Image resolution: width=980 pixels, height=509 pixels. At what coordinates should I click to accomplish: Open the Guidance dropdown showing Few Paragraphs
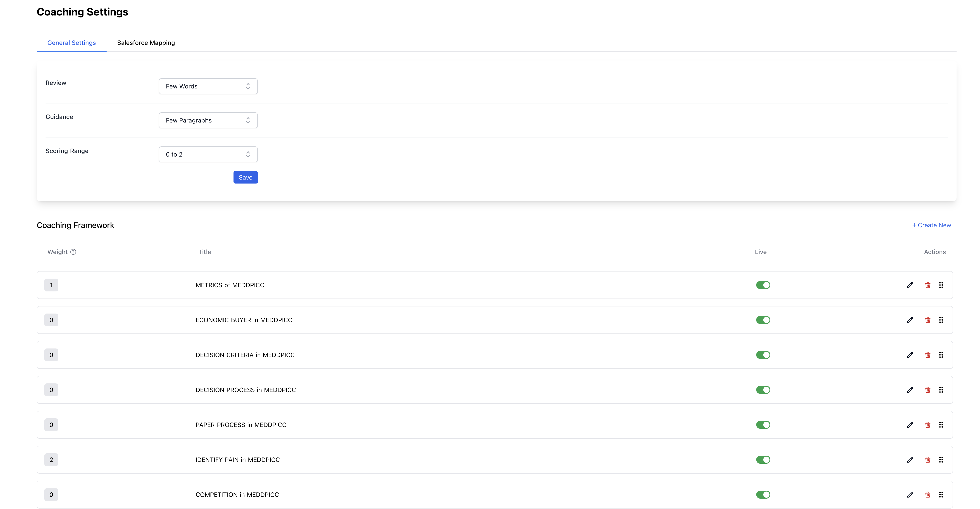pos(208,120)
